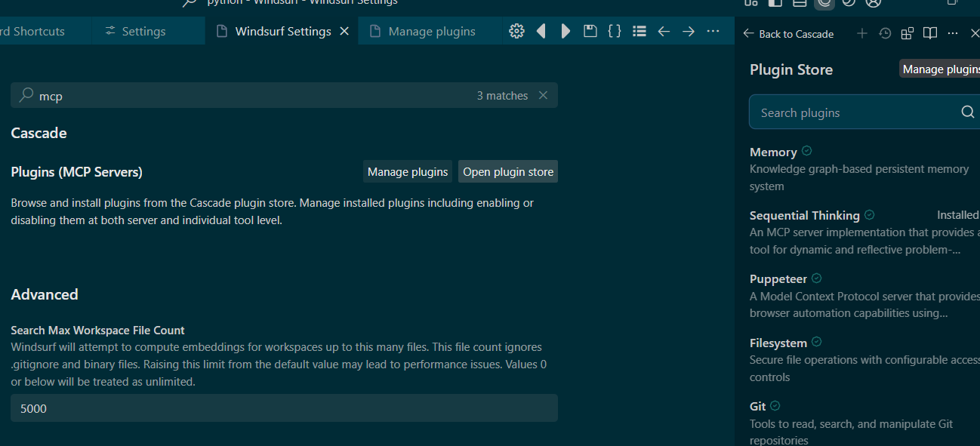Click the Cascade section heading

(39, 133)
